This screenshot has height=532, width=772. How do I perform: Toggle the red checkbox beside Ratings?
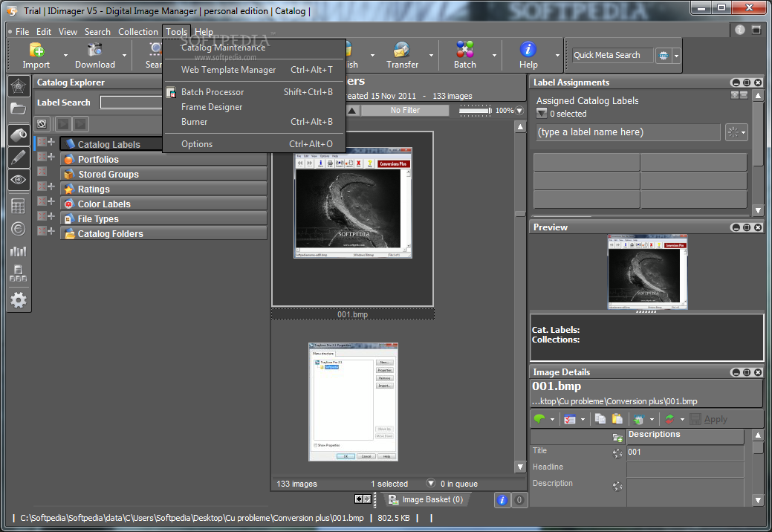point(42,186)
